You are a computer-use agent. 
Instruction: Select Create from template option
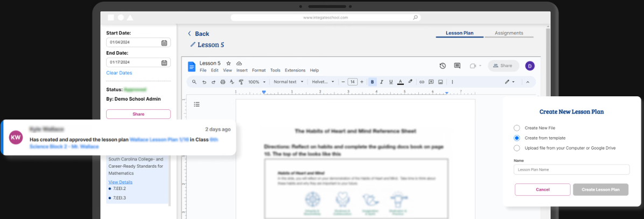point(517,138)
